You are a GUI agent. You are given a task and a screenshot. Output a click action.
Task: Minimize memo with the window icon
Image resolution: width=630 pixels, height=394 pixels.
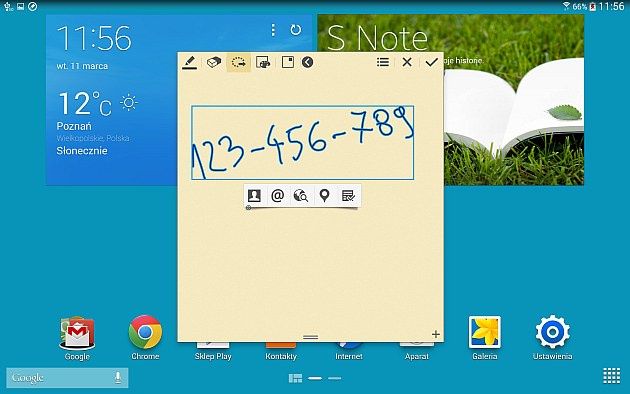[288, 62]
